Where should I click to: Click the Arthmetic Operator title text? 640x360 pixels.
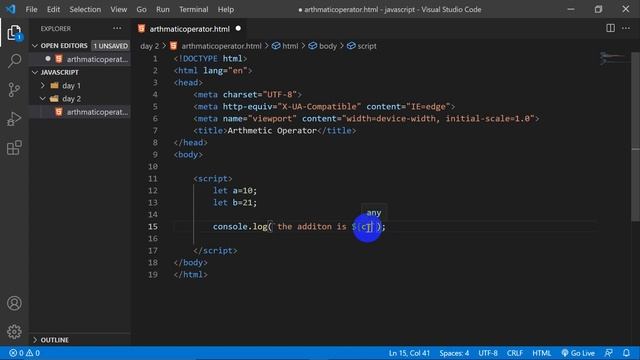point(272,131)
